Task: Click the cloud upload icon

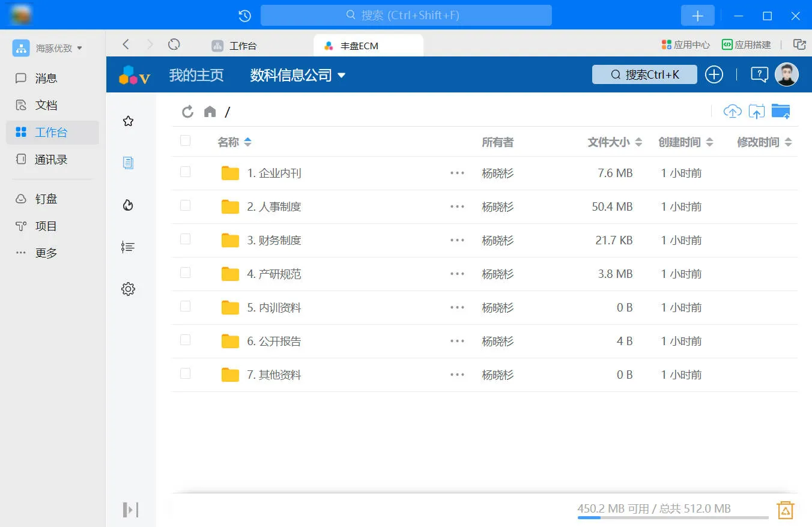Action: click(732, 111)
